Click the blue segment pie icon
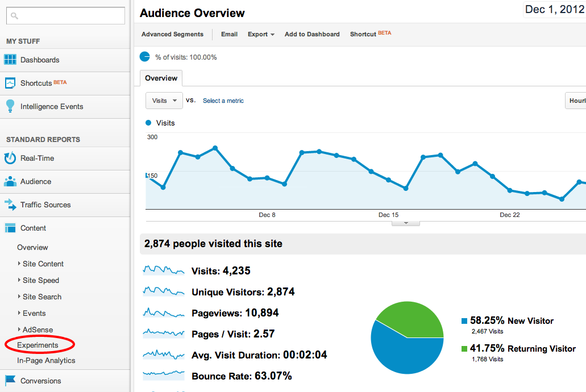Screen dimensions: 586x392 coord(144,57)
